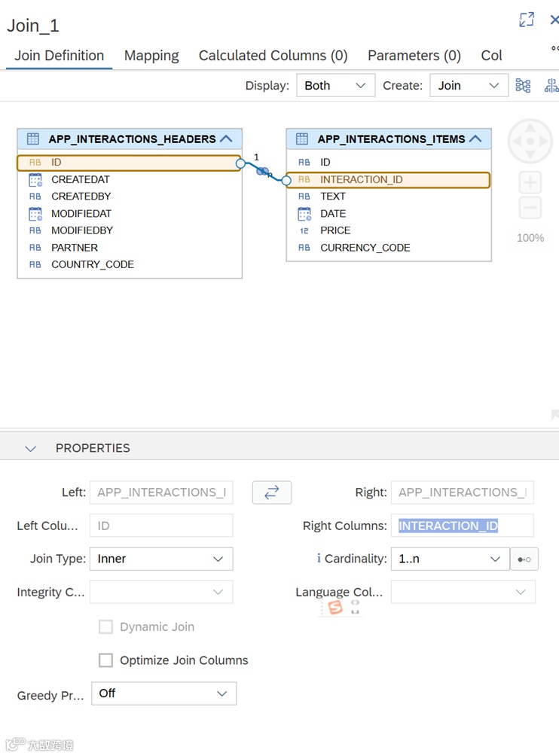Click the APP_INTERACTIONS_HEADERS table icon
Screen dimensions: 559x756
coord(33,139)
